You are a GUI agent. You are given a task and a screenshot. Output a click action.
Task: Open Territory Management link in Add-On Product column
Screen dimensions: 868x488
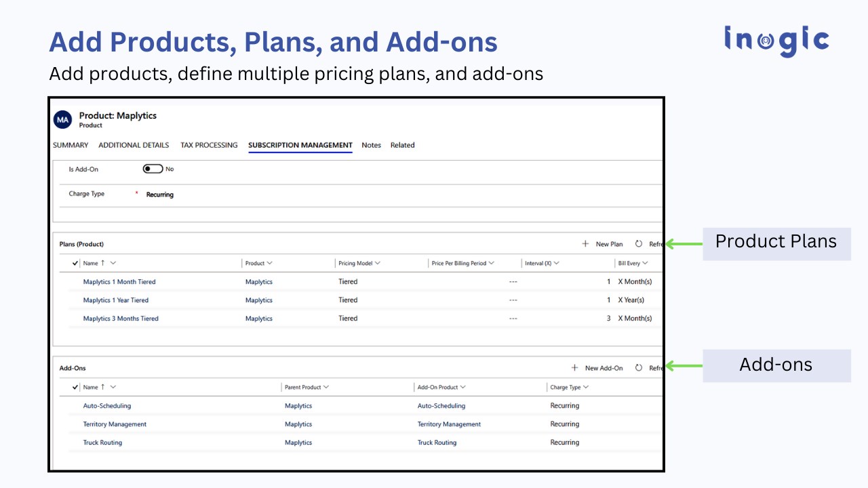pyautogui.click(x=449, y=424)
